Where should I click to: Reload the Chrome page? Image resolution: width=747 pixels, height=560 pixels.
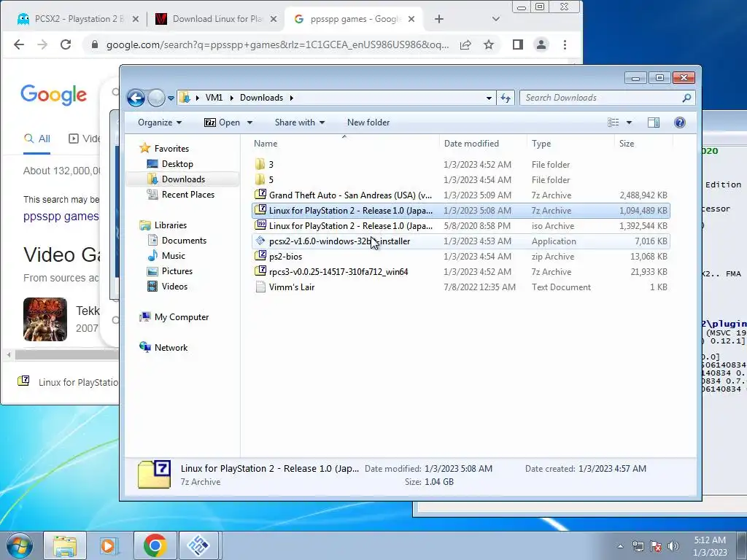pos(66,44)
